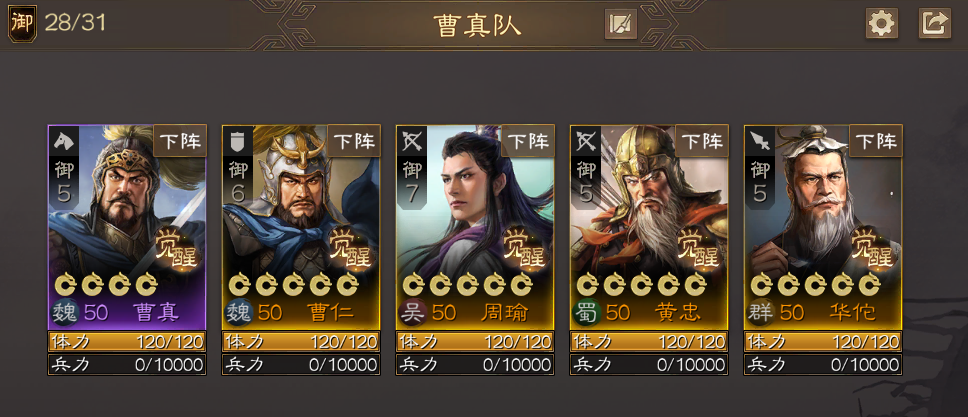Screen dimensions: 968x417
Task: Click spear troop icon on 华佗 card
Action: click(x=760, y=141)
